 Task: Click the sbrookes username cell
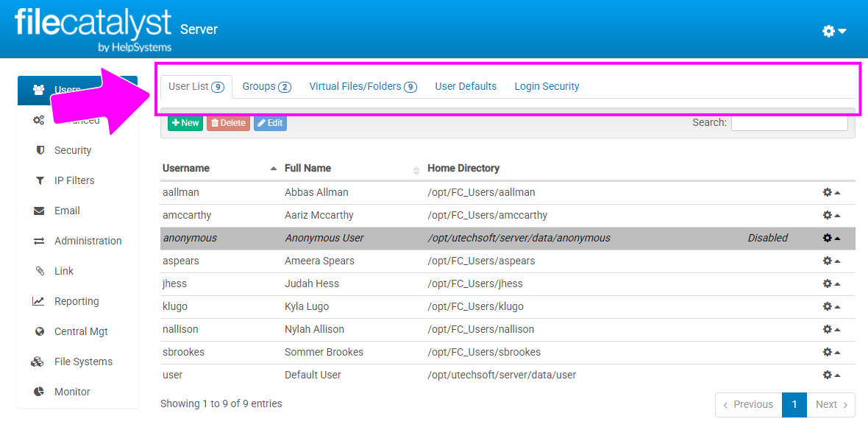[185, 352]
